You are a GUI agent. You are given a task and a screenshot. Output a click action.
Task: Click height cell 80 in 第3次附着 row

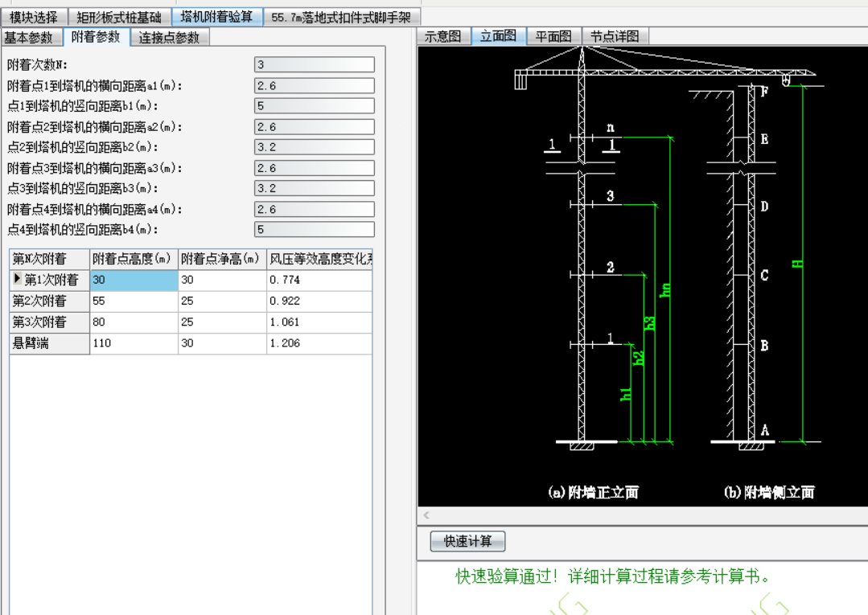coord(134,322)
